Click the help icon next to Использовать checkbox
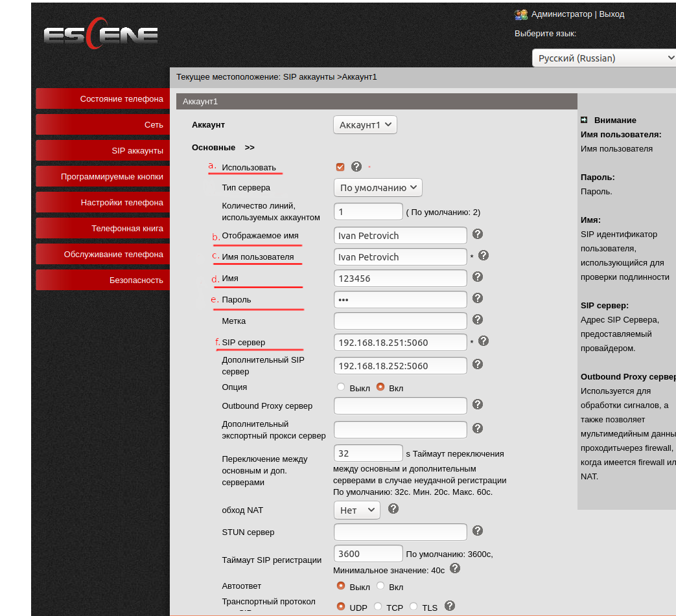 coord(356,166)
